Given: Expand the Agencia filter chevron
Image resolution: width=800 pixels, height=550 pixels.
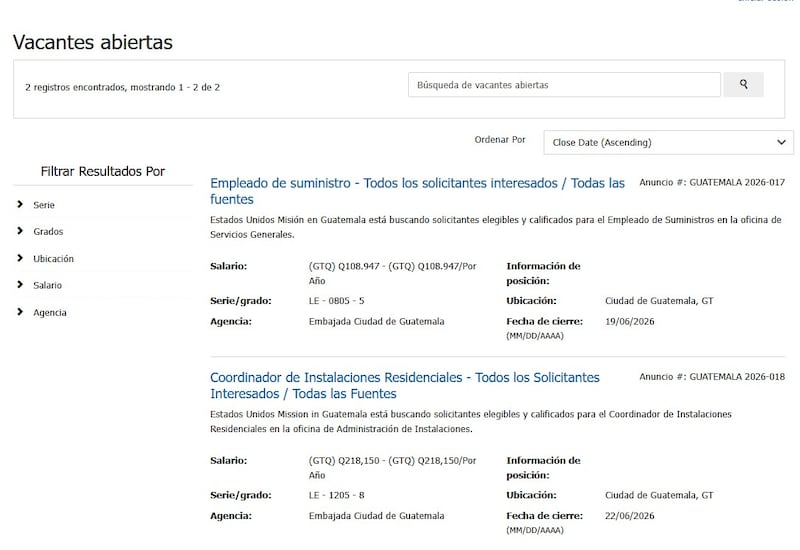Looking at the screenshot, I should pyautogui.click(x=20, y=311).
